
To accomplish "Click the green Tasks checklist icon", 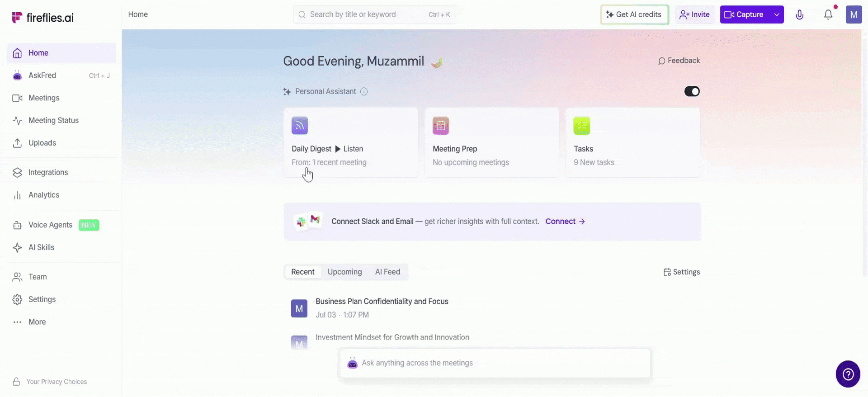I will coord(582,126).
